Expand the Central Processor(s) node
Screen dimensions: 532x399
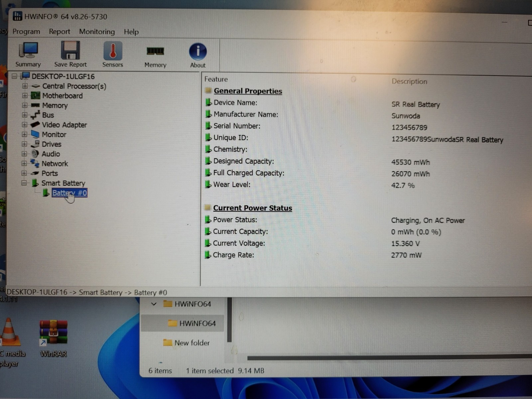pos(25,86)
